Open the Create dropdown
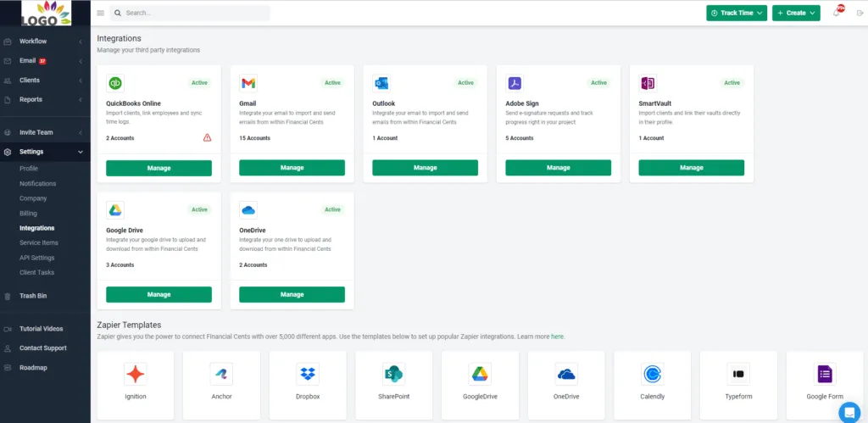The width and height of the screenshot is (868, 423). click(796, 13)
